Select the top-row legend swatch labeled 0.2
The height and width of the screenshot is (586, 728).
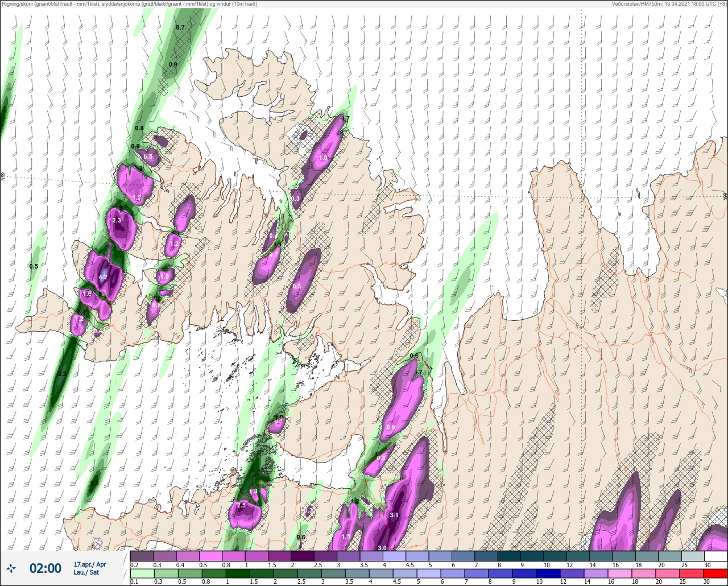click(142, 556)
